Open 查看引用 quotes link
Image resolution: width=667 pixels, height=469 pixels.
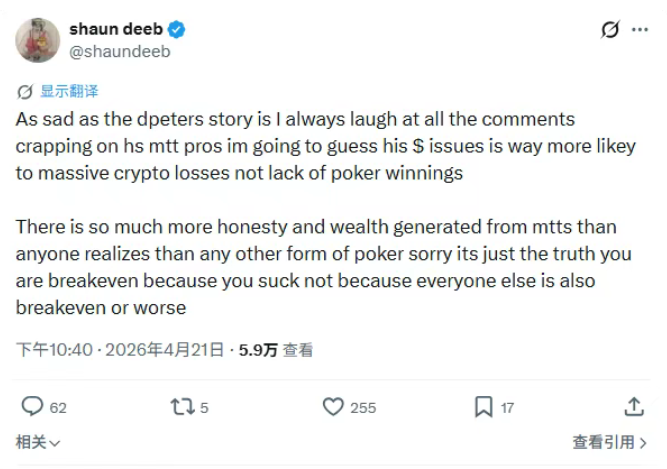(610, 441)
